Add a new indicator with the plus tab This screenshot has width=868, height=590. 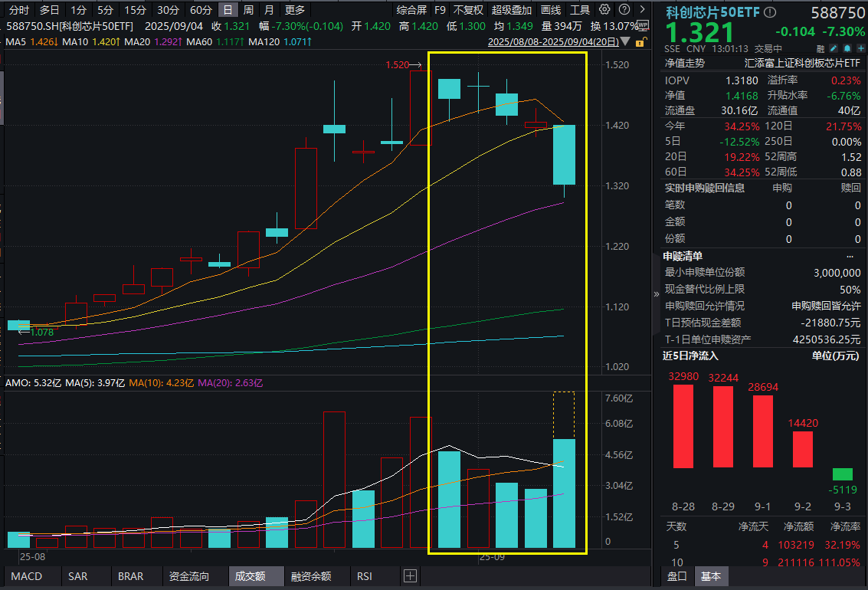[x=410, y=575]
